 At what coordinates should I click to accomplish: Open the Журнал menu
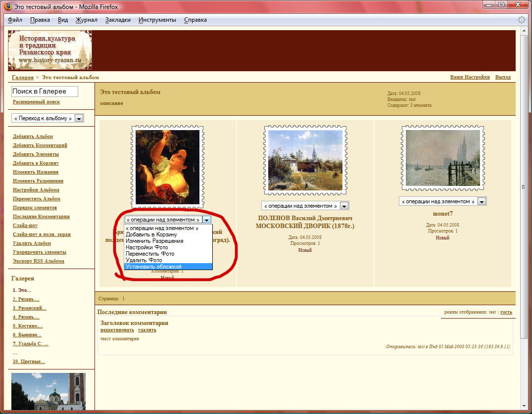click(86, 20)
